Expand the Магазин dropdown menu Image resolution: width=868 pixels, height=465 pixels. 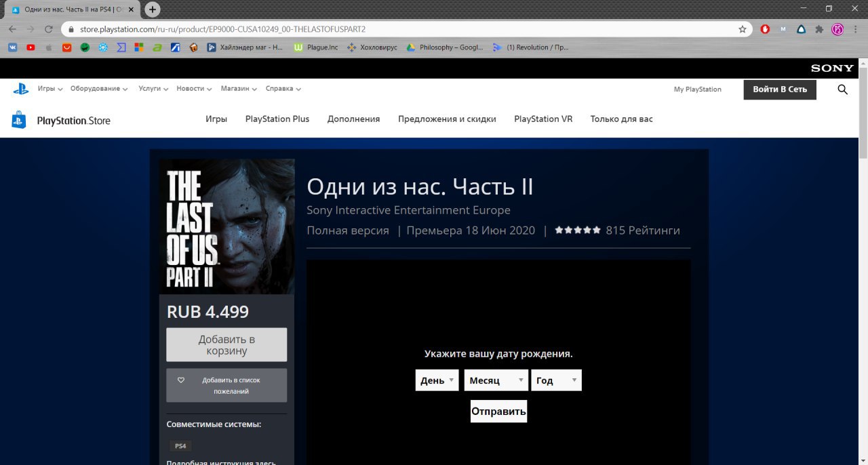tap(239, 89)
